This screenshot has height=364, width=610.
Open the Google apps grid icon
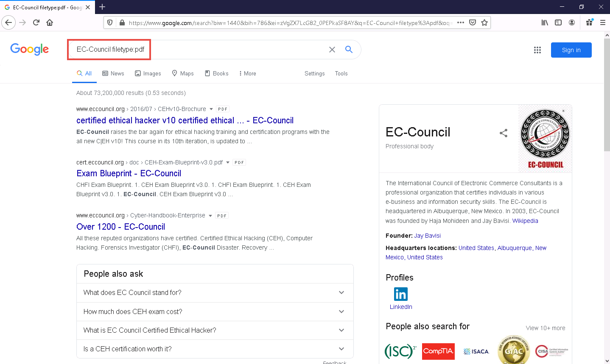(x=537, y=50)
